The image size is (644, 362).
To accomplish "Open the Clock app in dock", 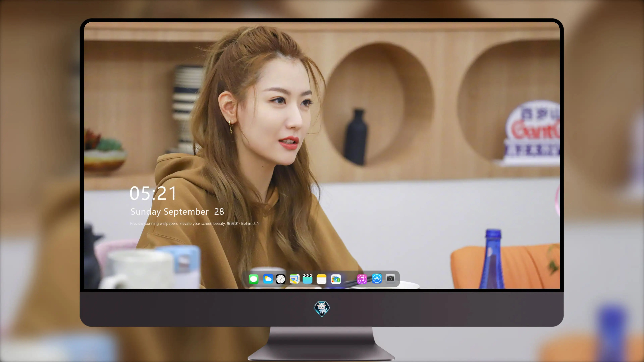I will click(x=281, y=279).
